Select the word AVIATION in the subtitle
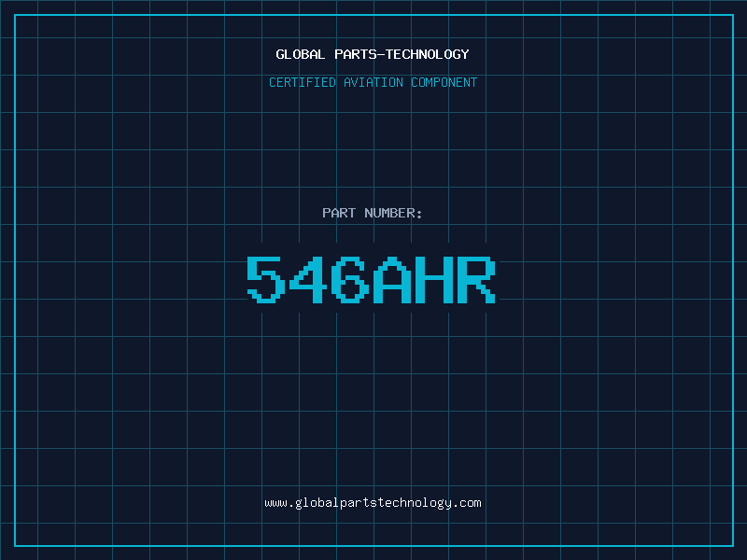 (373, 82)
